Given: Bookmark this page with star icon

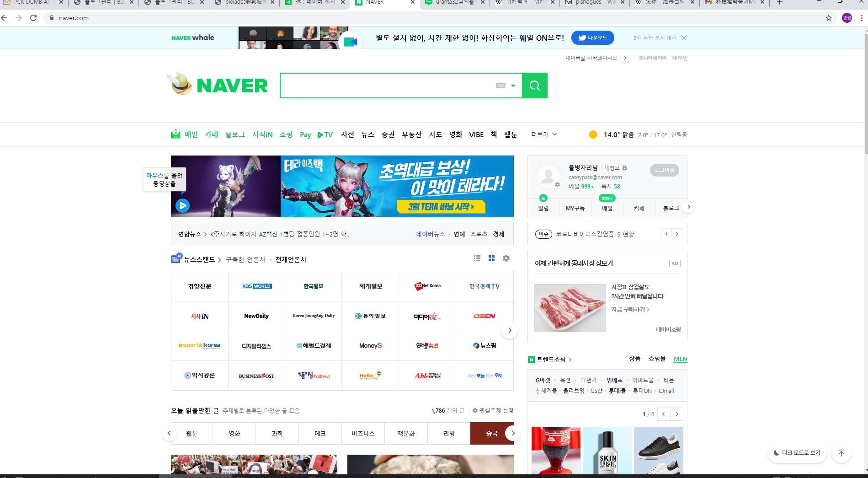Looking at the screenshot, I should point(829,18).
